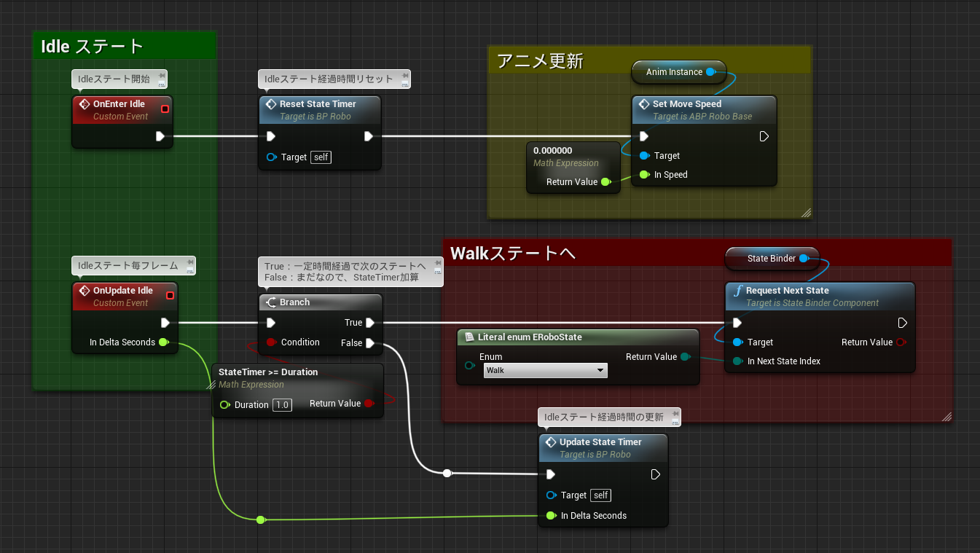Click the Target pin on Request Next State
This screenshot has height=553, width=980.
tap(738, 342)
